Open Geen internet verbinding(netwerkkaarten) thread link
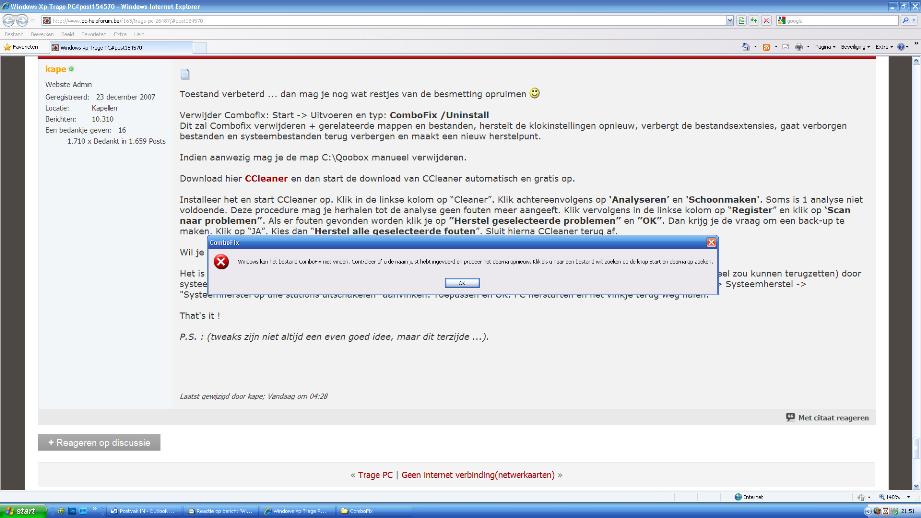The image size is (921, 518). tap(478, 475)
